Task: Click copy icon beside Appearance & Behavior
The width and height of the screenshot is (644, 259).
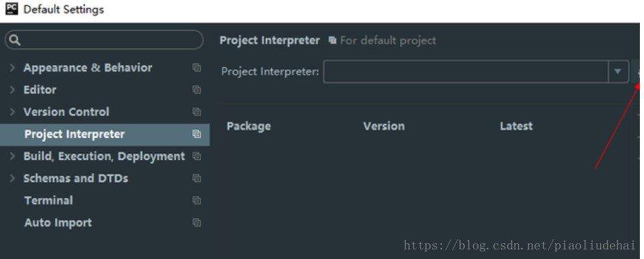Action: tap(196, 68)
